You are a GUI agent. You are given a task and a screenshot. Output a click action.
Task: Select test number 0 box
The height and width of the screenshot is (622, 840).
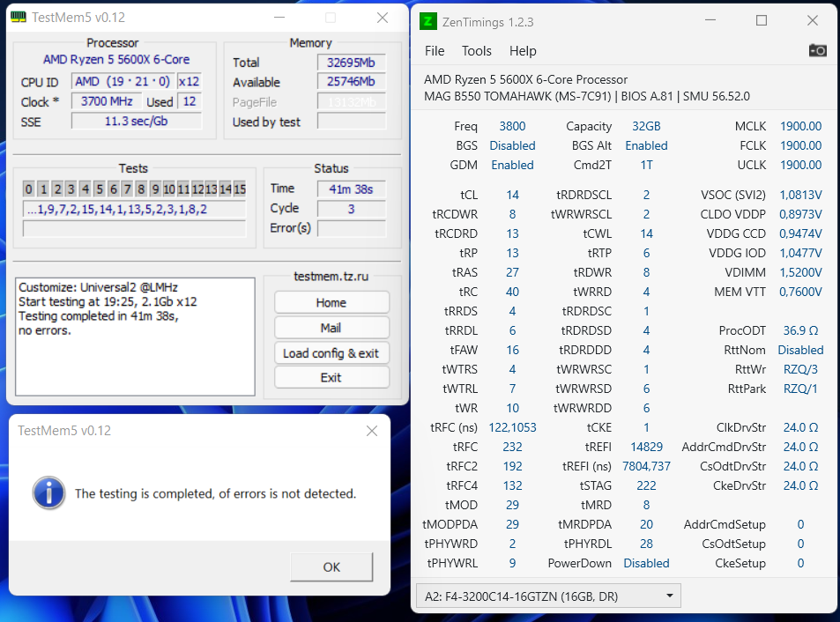pos(29,189)
